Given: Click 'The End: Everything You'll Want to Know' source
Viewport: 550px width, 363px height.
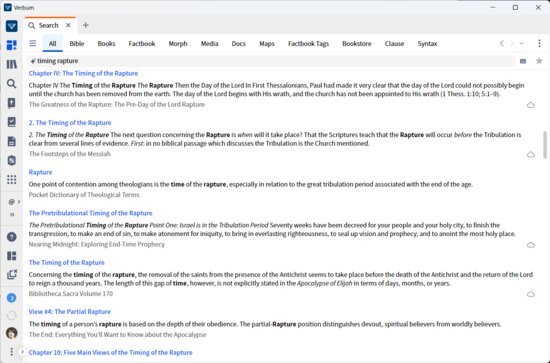Looking at the screenshot, I should tap(117, 335).
